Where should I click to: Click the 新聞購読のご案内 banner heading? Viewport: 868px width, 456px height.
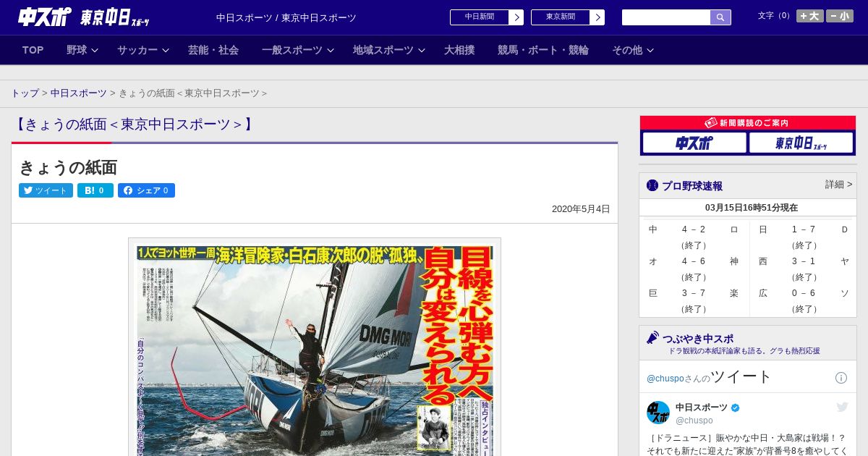pyautogui.click(x=747, y=123)
